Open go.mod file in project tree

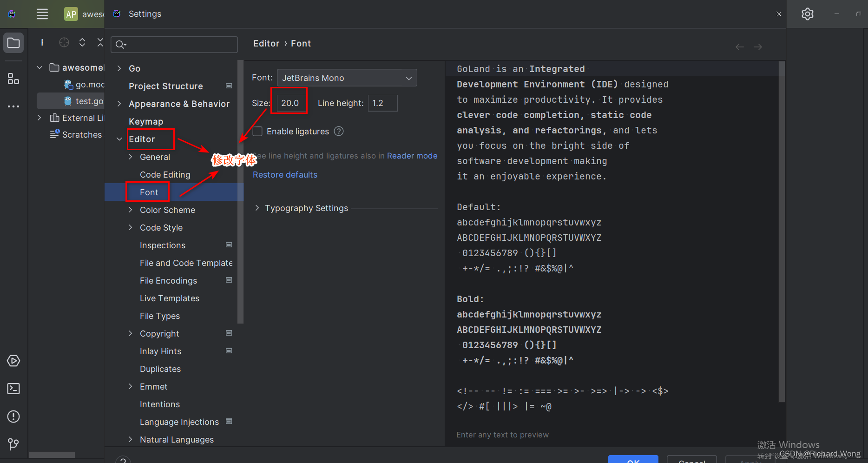point(85,84)
